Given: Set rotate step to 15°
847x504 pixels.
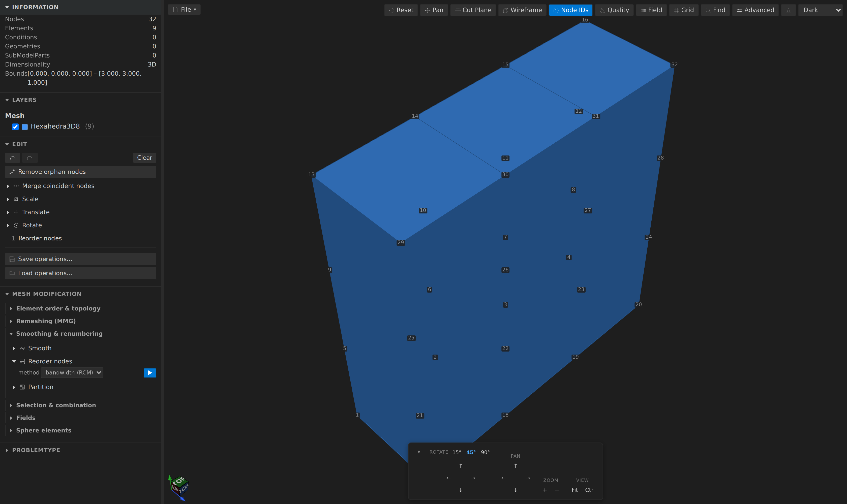Looking at the screenshot, I should coord(457,452).
